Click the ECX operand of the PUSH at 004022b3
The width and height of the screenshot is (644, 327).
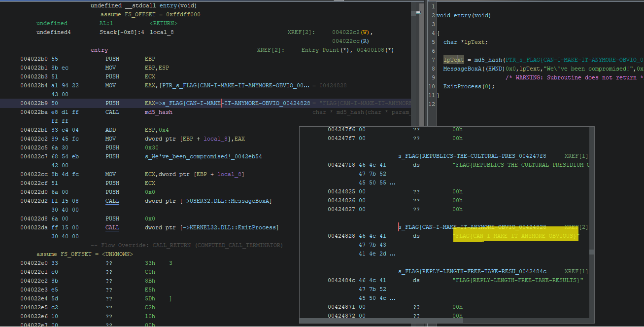coord(150,76)
